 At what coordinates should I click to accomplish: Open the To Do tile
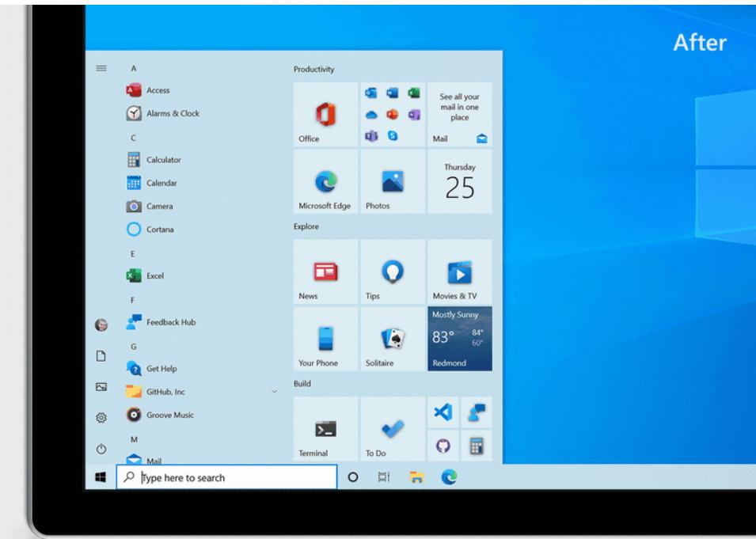click(393, 429)
